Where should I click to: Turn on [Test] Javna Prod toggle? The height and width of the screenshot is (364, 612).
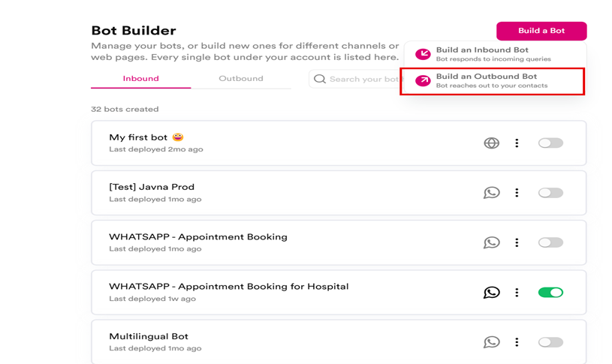(550, 193)
